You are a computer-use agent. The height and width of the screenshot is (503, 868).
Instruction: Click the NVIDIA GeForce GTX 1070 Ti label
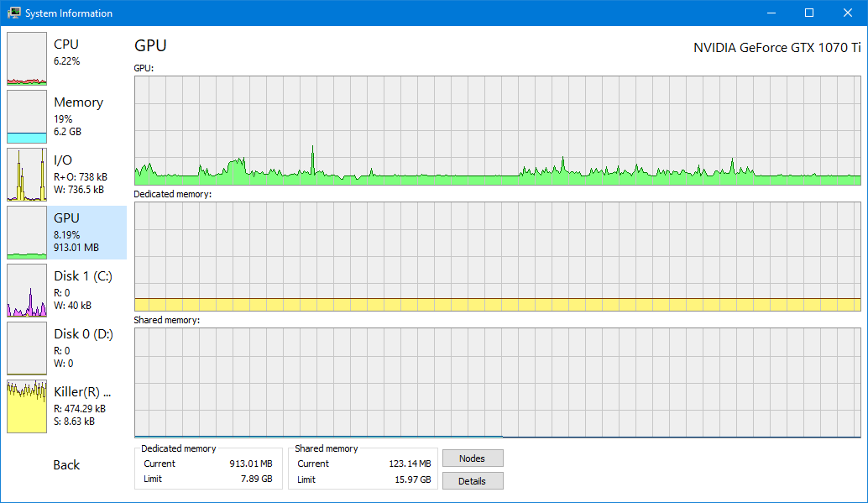click(x=776, y=48)
